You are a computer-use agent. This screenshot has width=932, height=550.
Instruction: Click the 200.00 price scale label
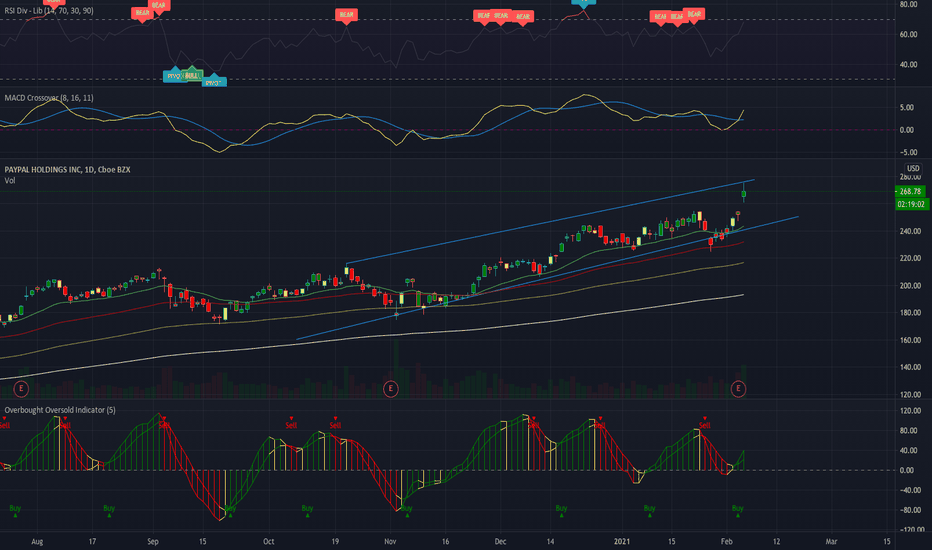click(910, 285)
